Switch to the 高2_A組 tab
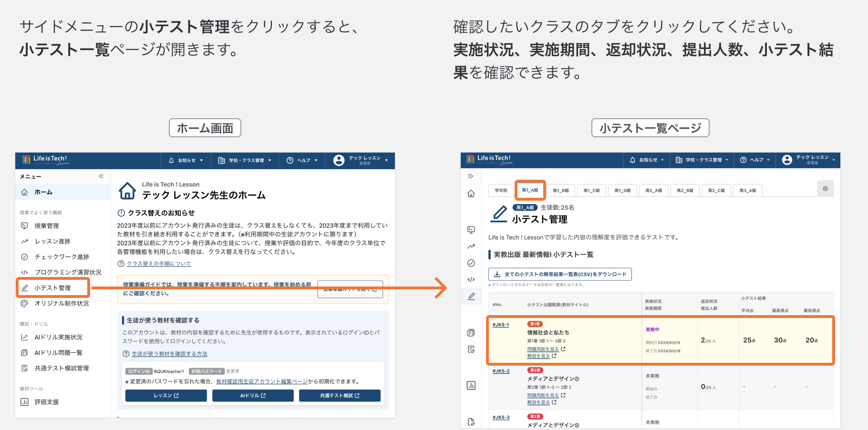Screen dimensions: 868x430 [x=653, y=190]
